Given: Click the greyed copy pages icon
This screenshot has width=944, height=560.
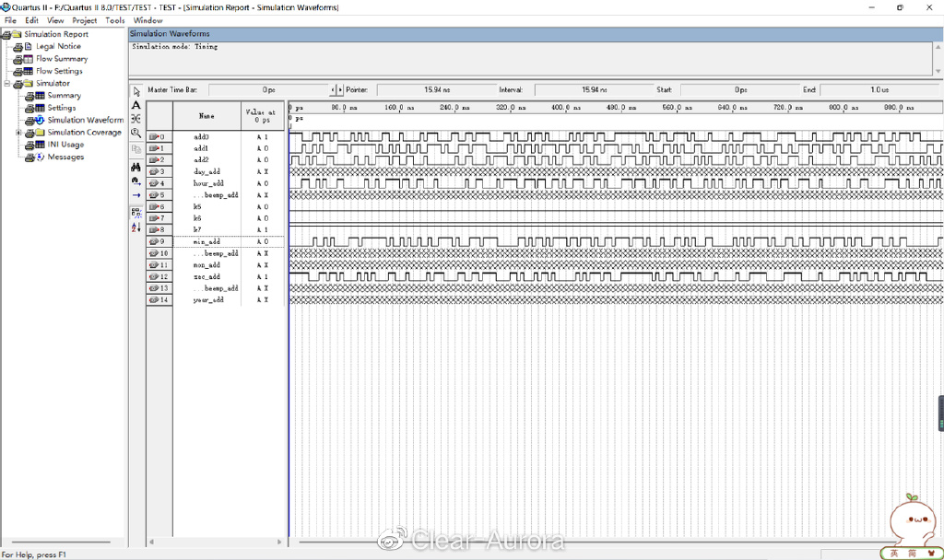Looking at the screenshot, I should point(136,148).
